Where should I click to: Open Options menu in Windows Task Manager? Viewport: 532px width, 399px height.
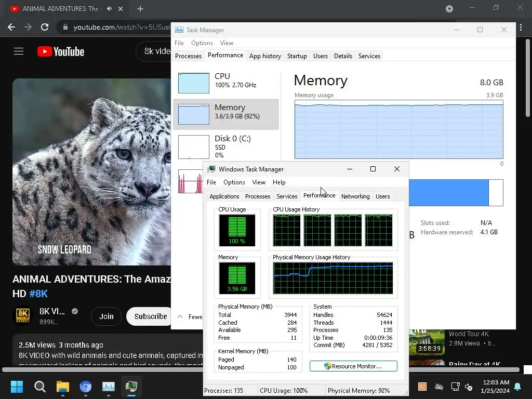pos(234,182)
